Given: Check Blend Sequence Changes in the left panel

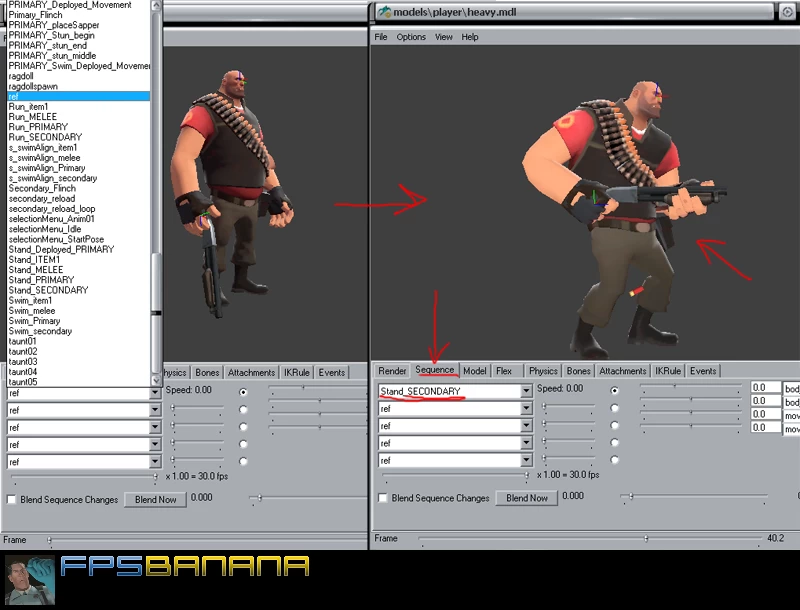Looking at the screenshot, I should (x=12, y=499).
